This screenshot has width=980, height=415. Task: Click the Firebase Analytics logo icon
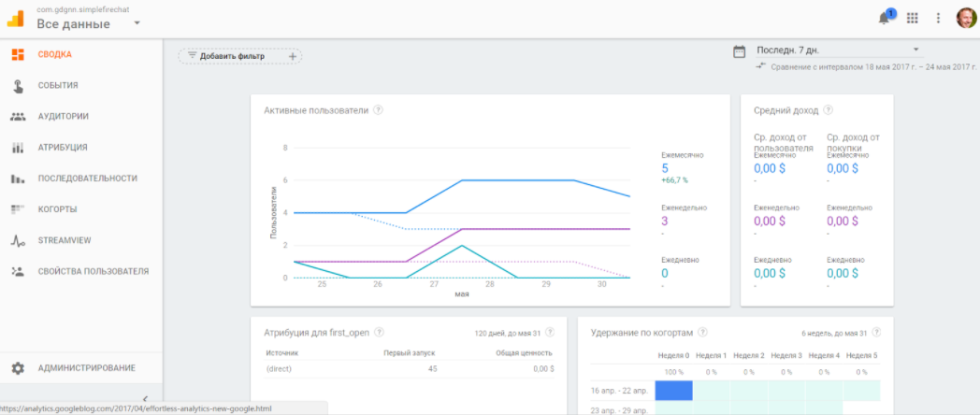[x=16, y=18]
